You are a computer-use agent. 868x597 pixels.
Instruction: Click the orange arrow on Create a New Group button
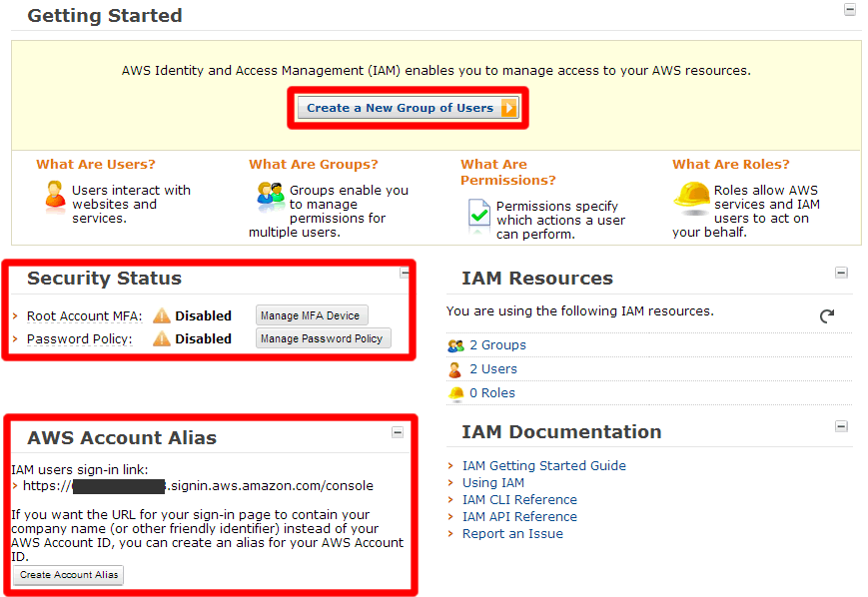508,108
